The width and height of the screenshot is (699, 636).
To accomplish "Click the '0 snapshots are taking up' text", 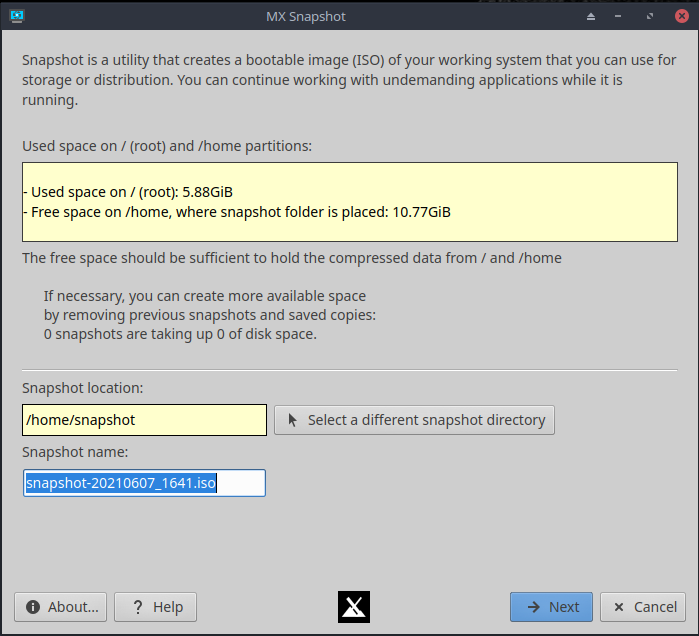I will pyautogui.click(x=180, y=334).
